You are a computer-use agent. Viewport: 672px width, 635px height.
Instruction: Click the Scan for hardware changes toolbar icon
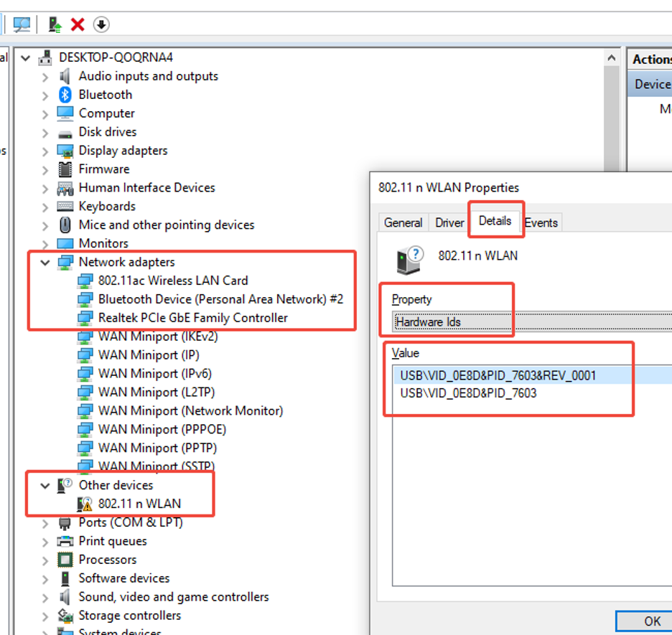click(22, 24)
